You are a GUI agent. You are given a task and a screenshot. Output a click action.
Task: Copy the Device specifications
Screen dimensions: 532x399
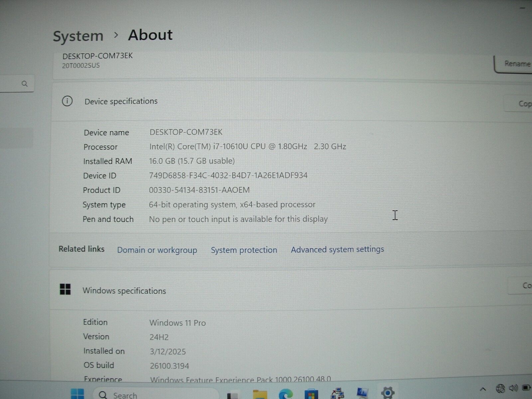tap(519, 104)
